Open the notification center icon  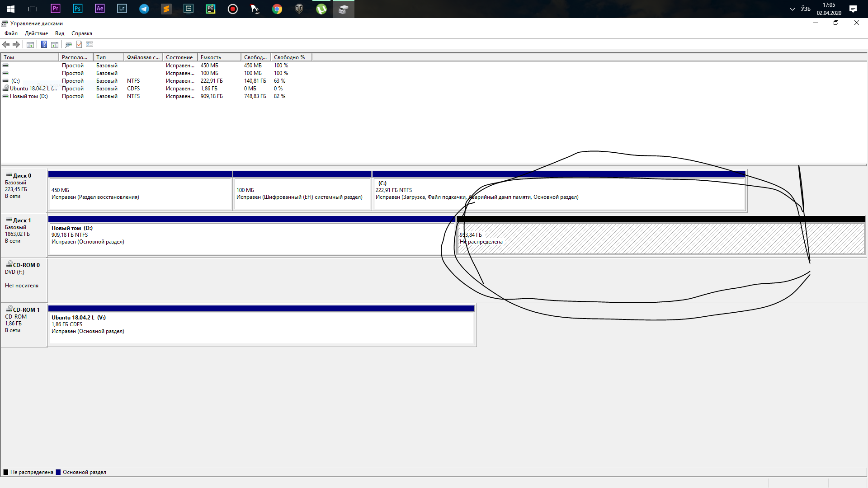point(853,9)
